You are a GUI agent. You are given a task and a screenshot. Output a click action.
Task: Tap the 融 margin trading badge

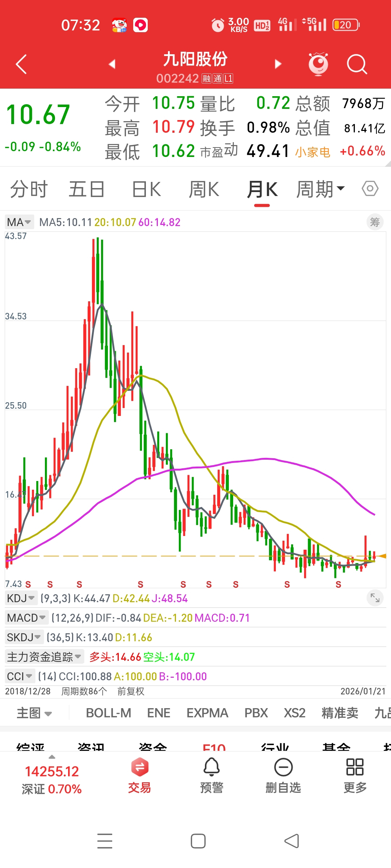(x=206, y=78)
